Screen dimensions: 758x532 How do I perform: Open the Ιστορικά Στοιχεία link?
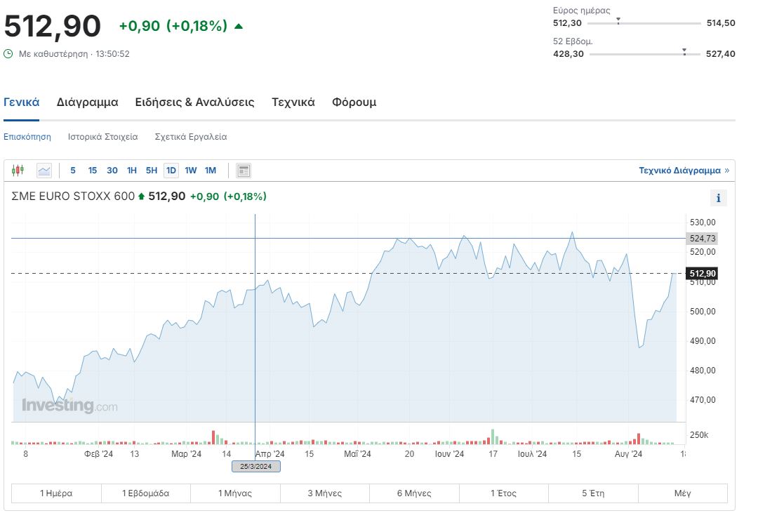click(102, 137)
